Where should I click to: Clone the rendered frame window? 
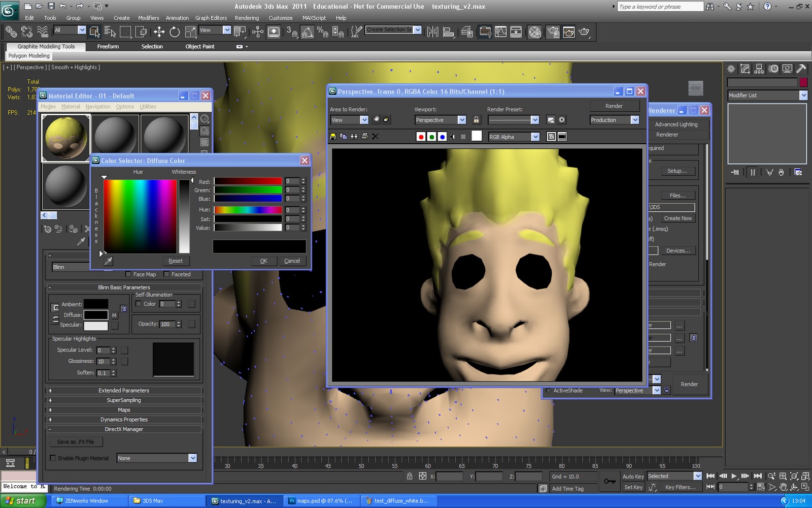pos(354,136)
